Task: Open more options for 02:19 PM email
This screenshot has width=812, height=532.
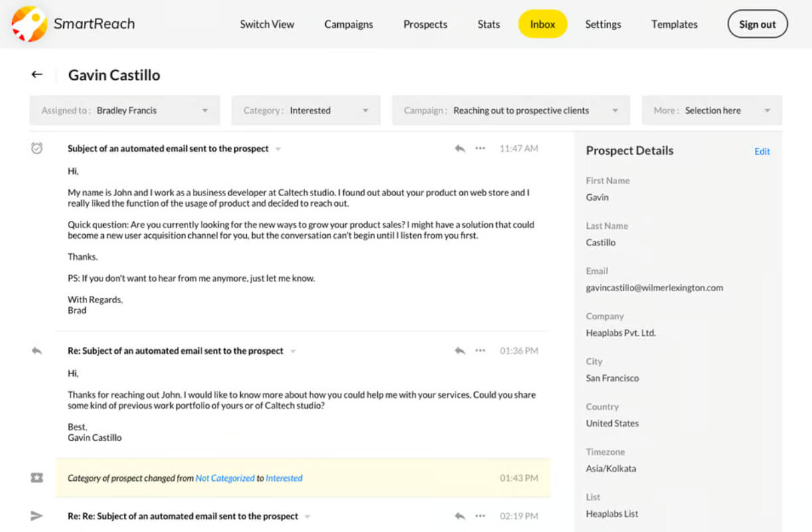Action: click(480, 515)
